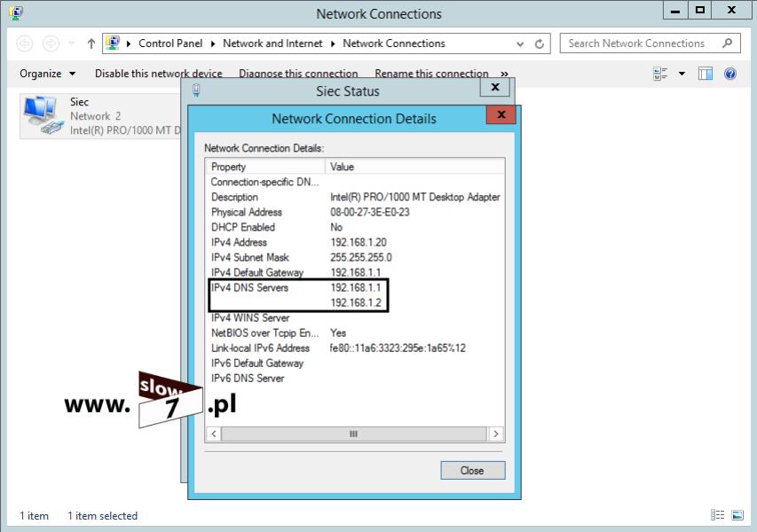Click the Change your view icon

click(x=660, y=74)
